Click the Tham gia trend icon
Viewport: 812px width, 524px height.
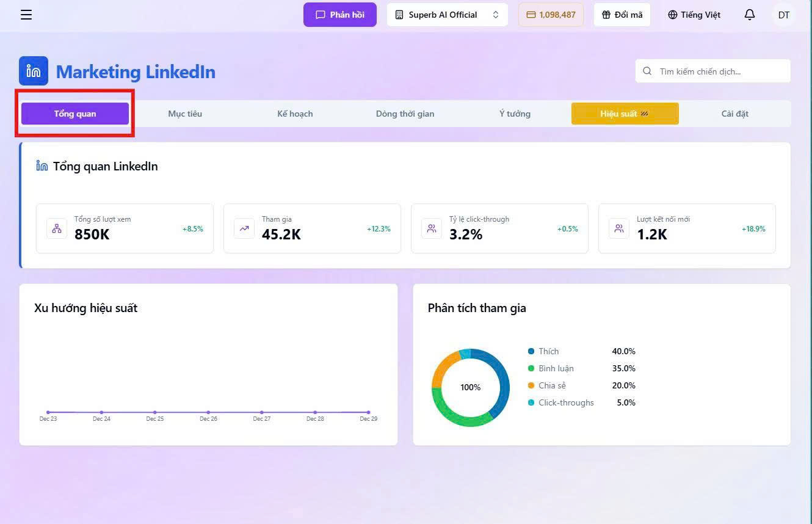(x=244, y=228)
